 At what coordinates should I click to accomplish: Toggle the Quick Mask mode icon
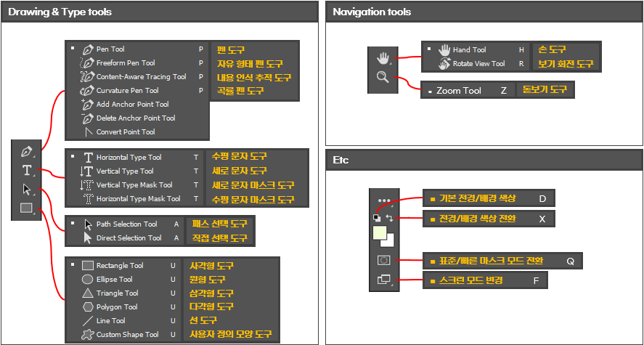coord(384,261)
